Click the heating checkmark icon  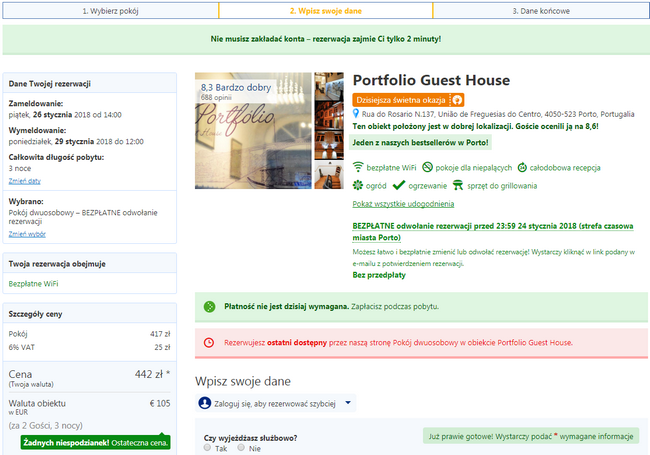pyautogui.click(x=398, y=185)
